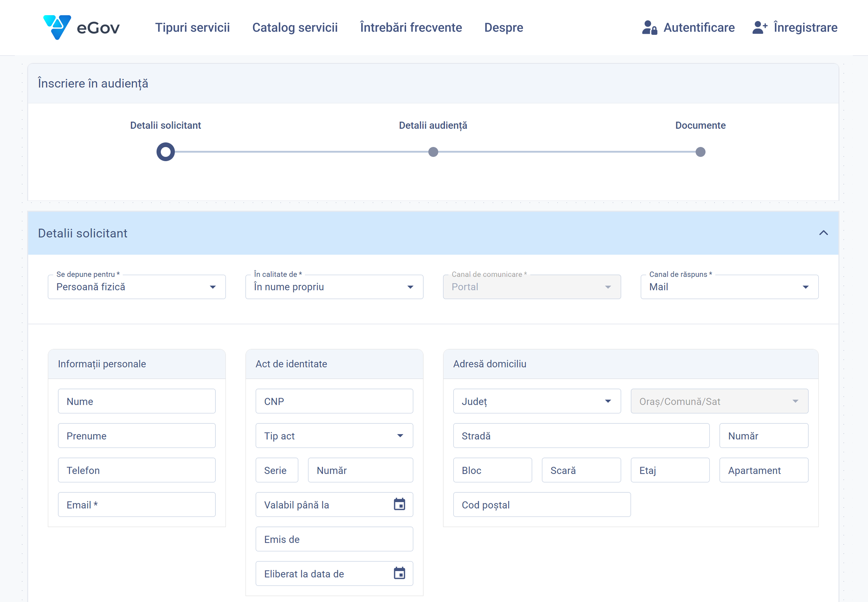Open Întrebări frecvente page
Screen dimensions: 868x602
click(x=411, y=28)
